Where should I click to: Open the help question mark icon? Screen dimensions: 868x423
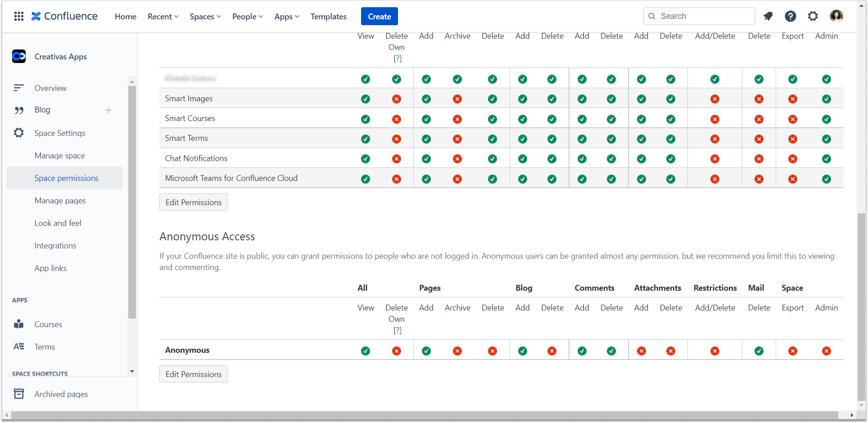(790, 17)
